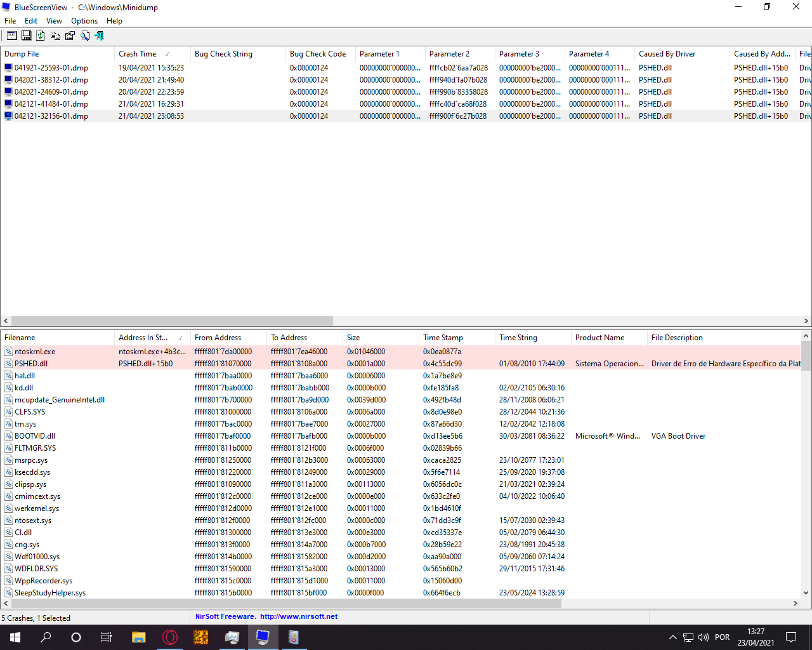Click the dump icon for 041921-25593-01.dmp

point(8,67)
